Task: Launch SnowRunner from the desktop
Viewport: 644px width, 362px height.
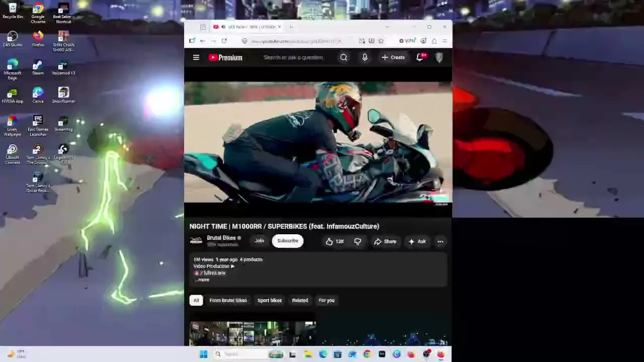Action: [63, 96]
